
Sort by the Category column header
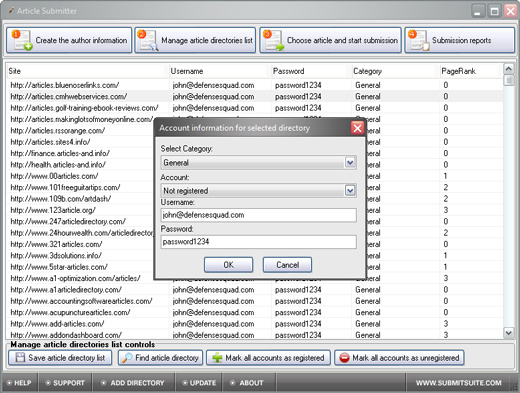coord(396,71)
